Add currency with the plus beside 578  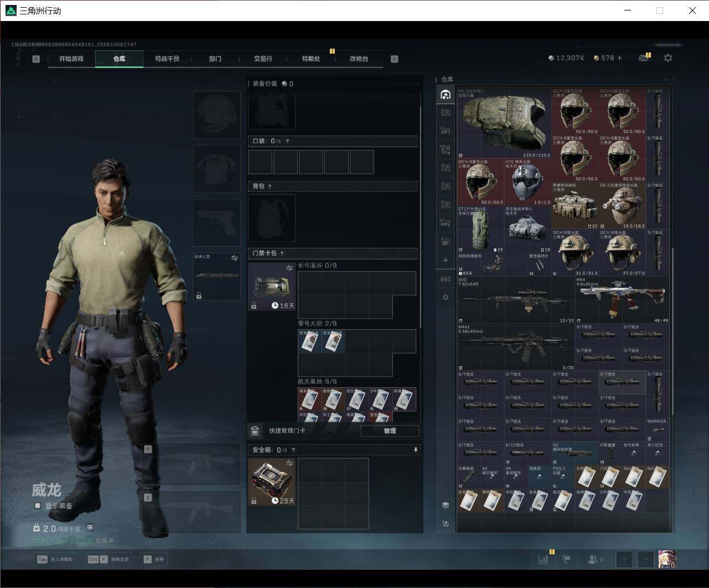[x=619, y=58]
